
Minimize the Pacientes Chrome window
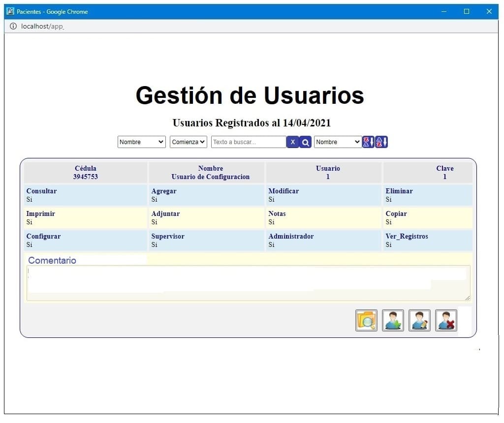444,11
